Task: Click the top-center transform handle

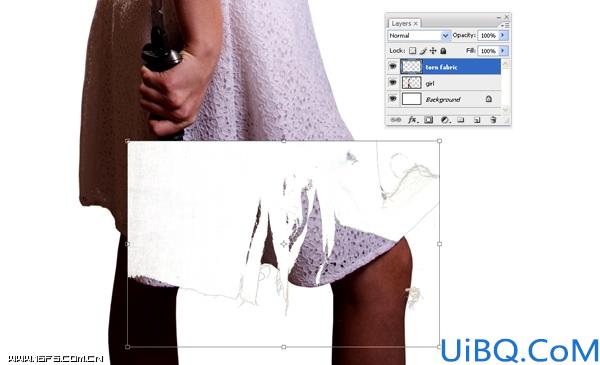Action: (284, 141)
